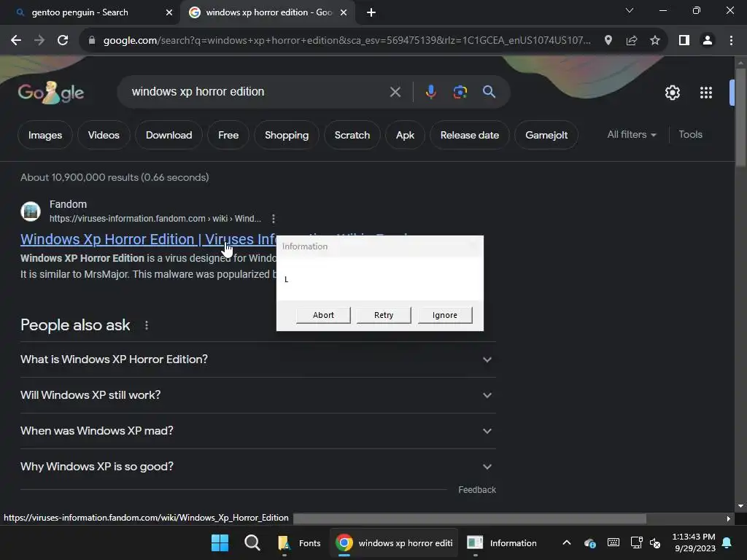Open Google apps grid
The image size is (747, 560).
(x=706, y=93)
